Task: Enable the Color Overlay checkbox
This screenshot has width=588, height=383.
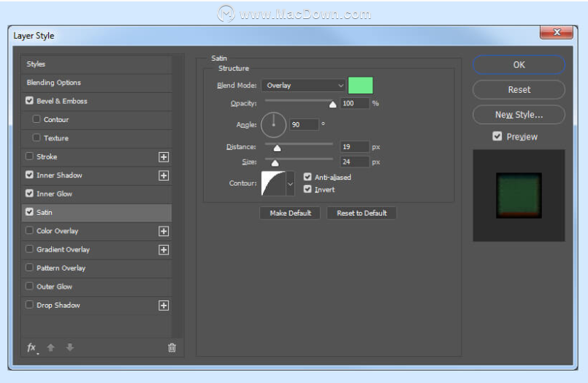Action: pyautogui.click(x=29, y=230)
